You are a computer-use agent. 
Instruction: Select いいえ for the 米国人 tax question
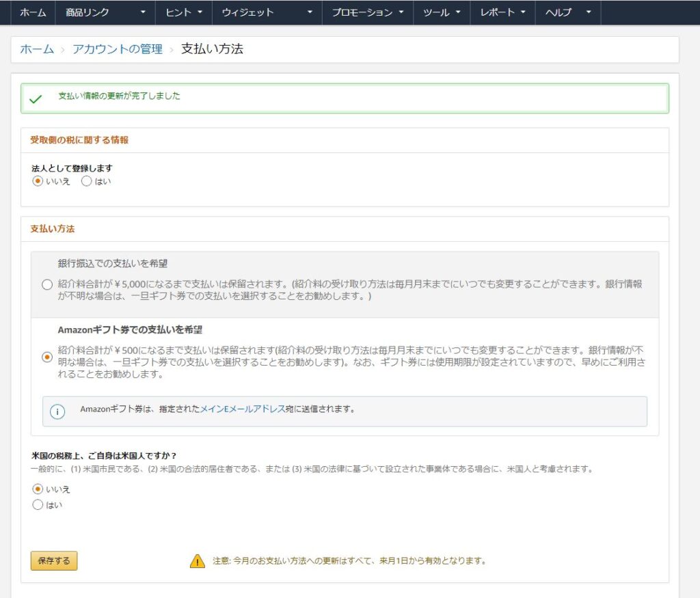coord(38,489)
